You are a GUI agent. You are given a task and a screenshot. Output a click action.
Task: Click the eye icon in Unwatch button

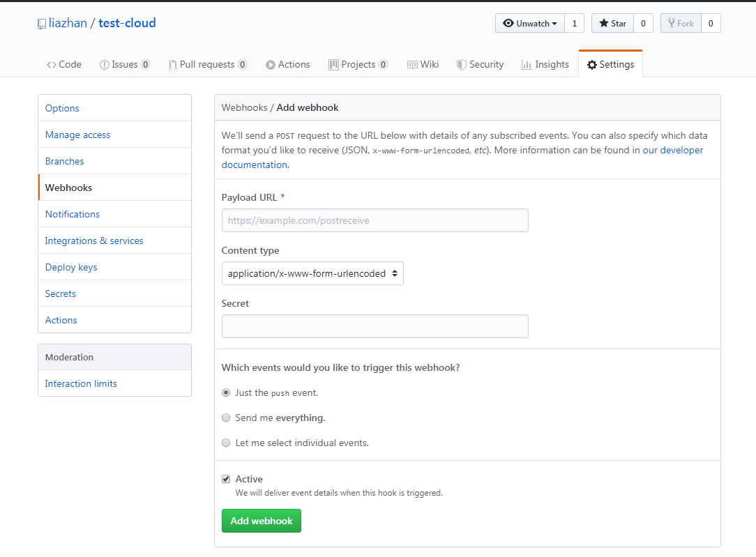tap(508, 23)
